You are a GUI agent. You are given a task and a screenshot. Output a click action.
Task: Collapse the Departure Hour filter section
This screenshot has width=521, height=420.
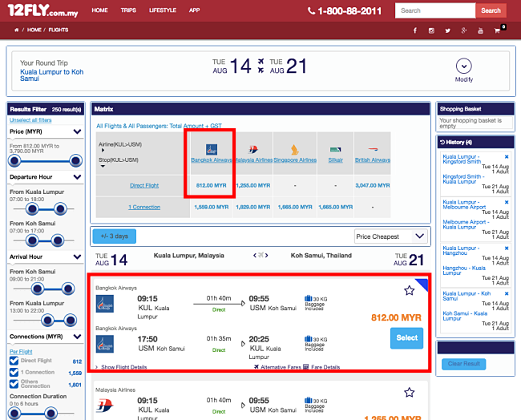coord(77,177)
